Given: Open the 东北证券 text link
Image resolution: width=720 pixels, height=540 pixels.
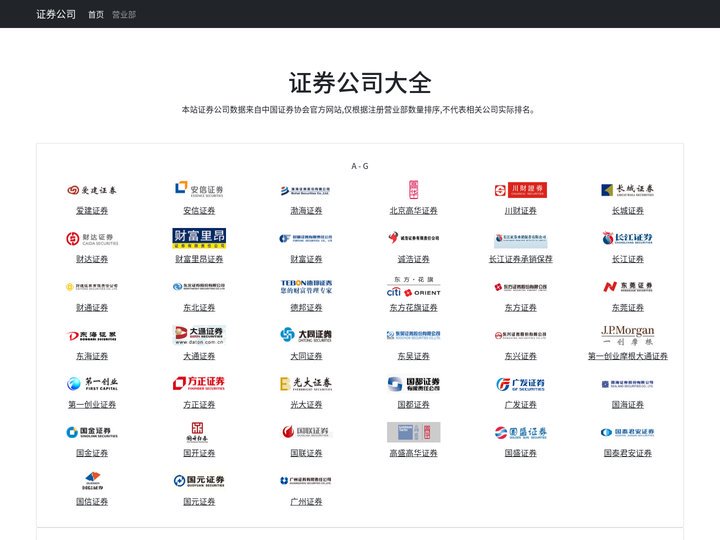Looking at the screenshot, I should click(199, 308).
